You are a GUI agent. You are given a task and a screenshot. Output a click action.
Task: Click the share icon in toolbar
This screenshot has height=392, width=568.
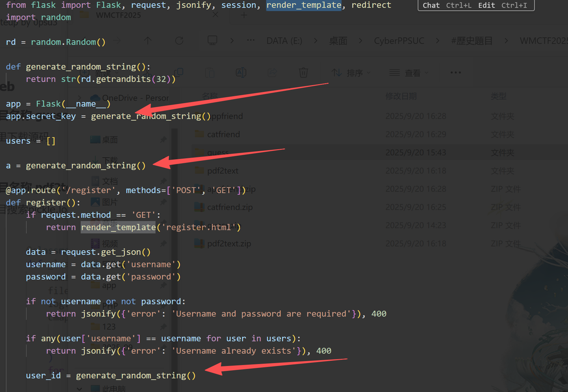[x=272, y=72]
